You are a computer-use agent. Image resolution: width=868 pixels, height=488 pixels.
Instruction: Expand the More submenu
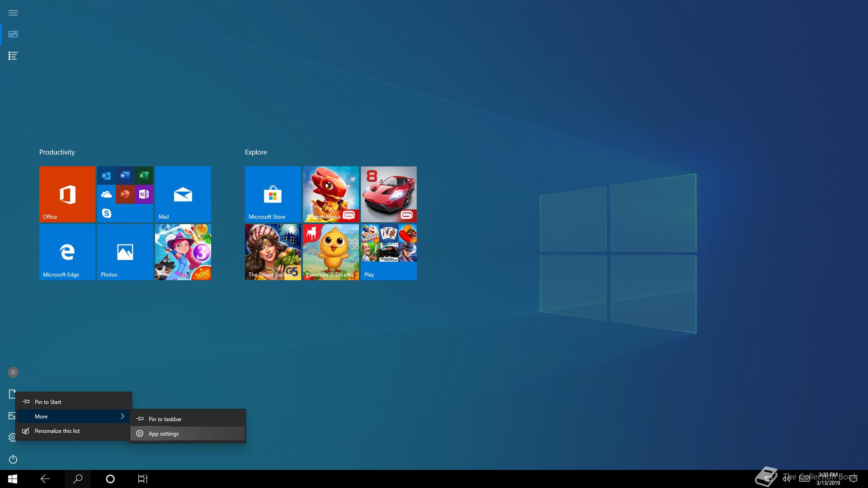(x=74, y=416)
